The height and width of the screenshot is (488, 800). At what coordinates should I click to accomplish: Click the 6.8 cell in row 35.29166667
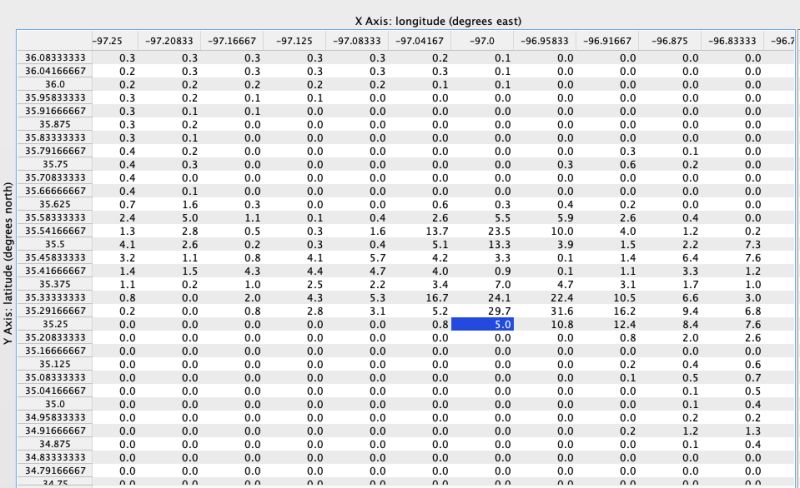[732, 311]
